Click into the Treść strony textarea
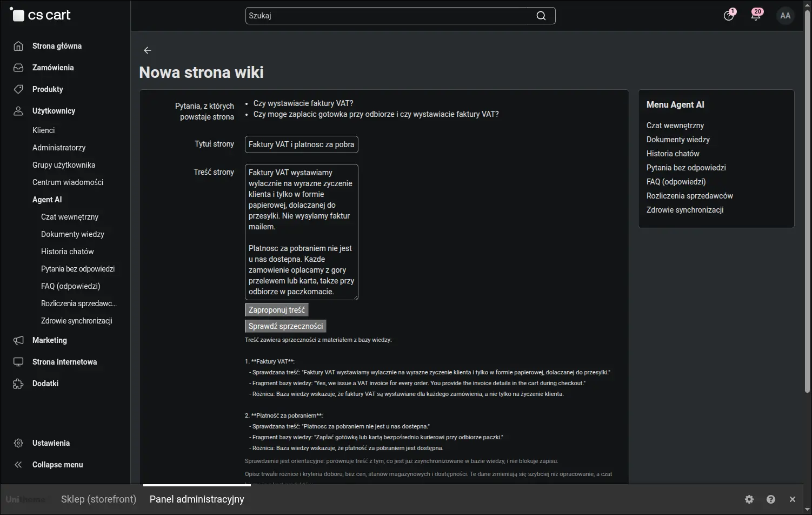The height and width of the screenshot is (515, 812). pos(302,232)
